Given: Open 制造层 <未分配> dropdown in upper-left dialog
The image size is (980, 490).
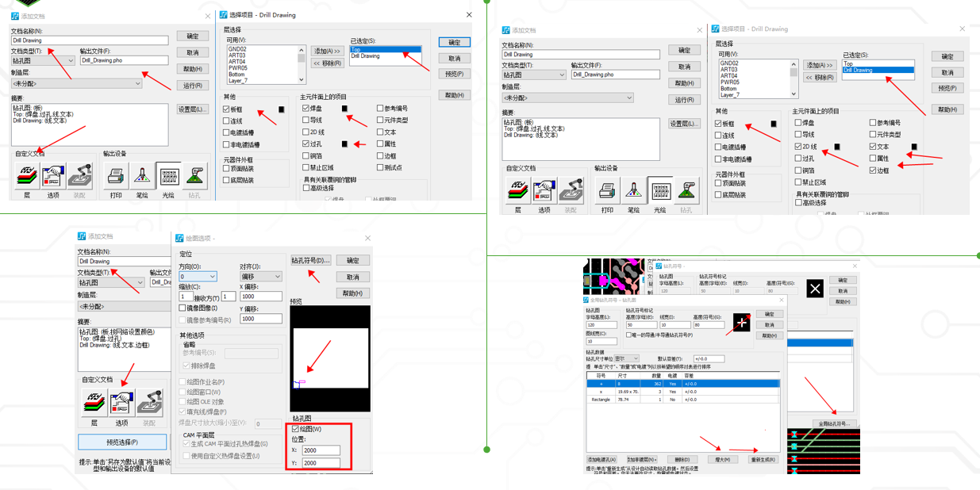Looking at the screenshot, I should (76, 82).
